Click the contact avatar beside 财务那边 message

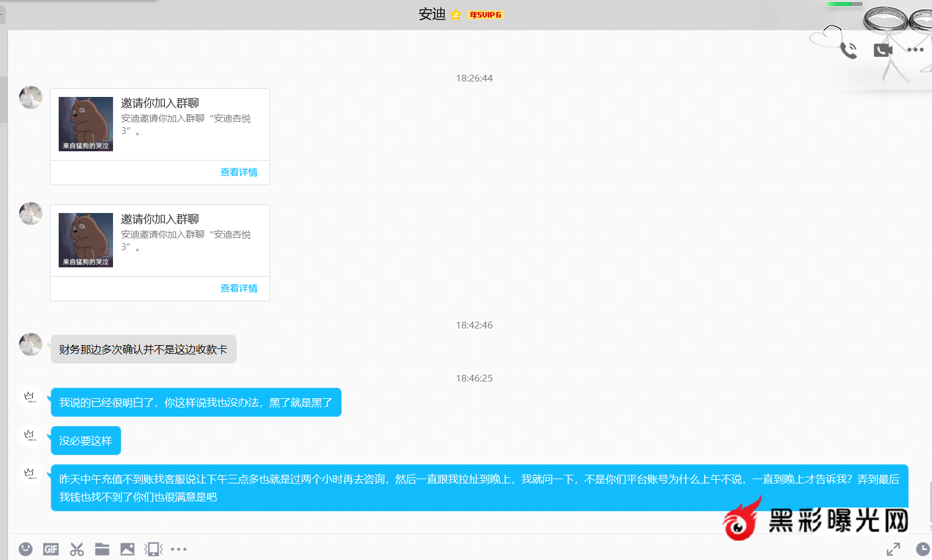tap(31, 345)
